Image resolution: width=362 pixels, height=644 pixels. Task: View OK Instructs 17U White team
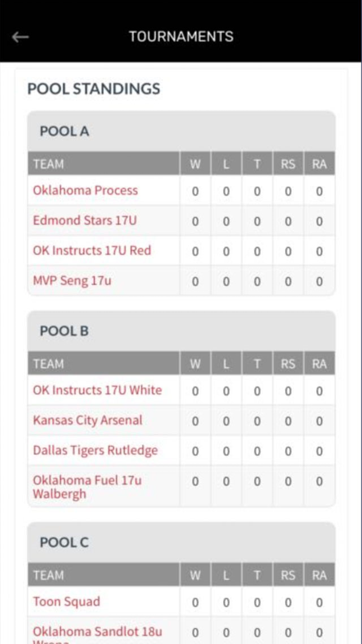(x=97, y=390)
